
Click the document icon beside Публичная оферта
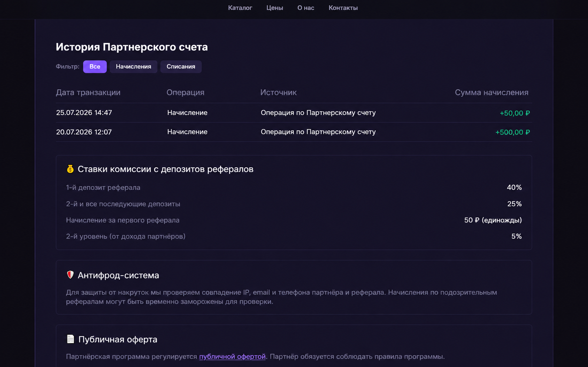[70, 339]
